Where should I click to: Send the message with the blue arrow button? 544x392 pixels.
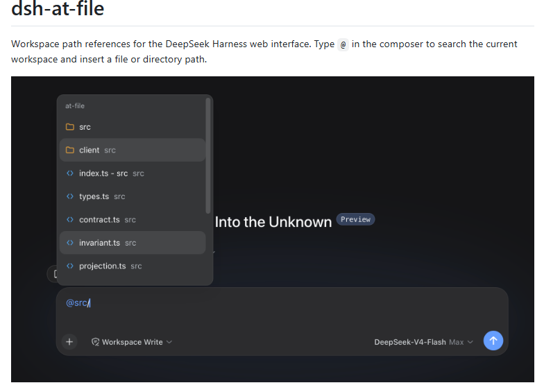click(x=493, y=341)
